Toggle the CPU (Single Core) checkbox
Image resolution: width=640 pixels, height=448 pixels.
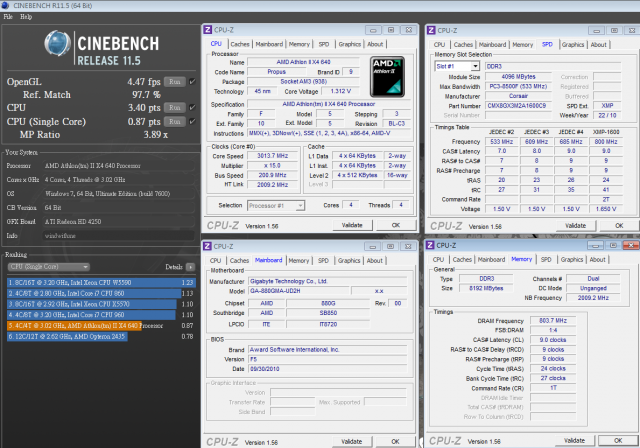click(192, 122)
